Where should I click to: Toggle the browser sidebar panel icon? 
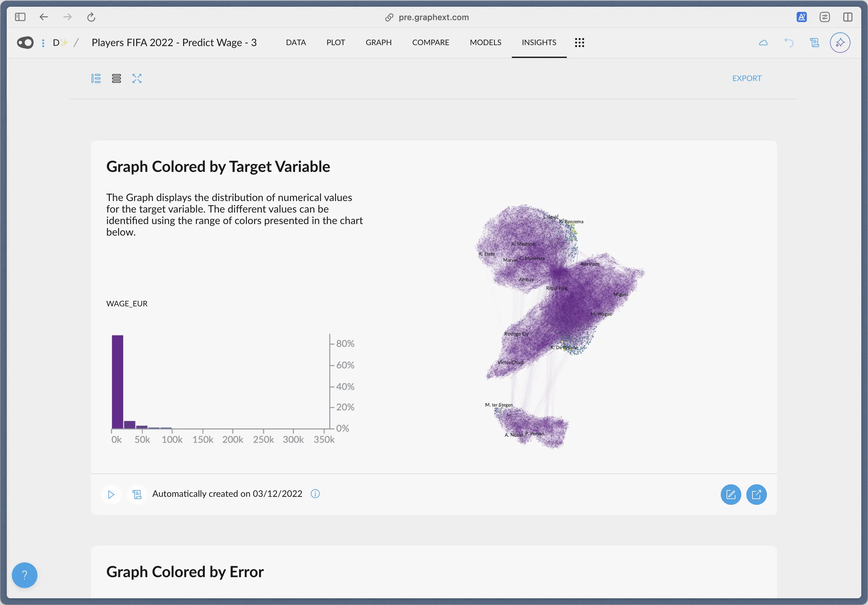pyautogui.click(x=20, y=17)
